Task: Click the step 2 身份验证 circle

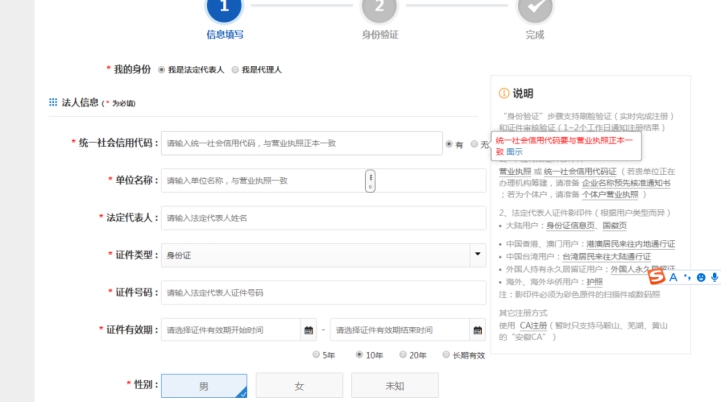Action: pyautogui.click(x=379, y=8)
